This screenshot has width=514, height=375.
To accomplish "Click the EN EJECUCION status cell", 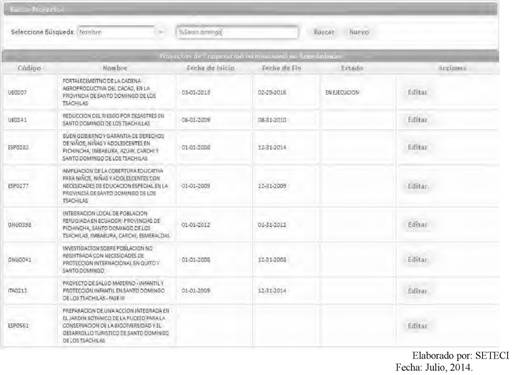I will [342, 92].
